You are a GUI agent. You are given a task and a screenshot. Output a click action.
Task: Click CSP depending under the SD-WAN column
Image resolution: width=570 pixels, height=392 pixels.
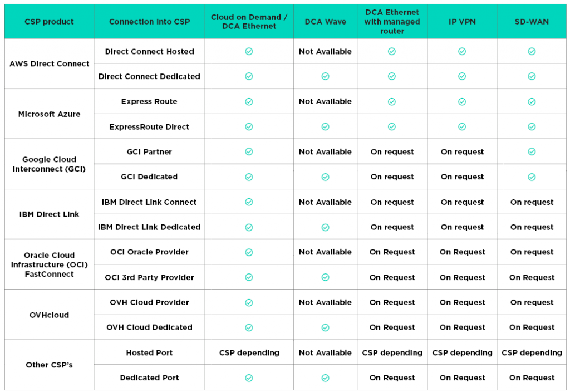point(532,352)
